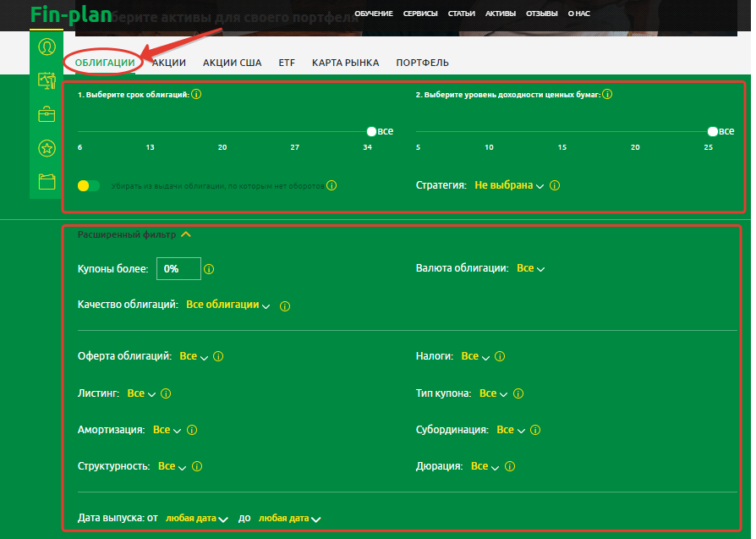
Task: Show info for Качество облигаций
Action: pyautogui.click(x=285, y=305)
